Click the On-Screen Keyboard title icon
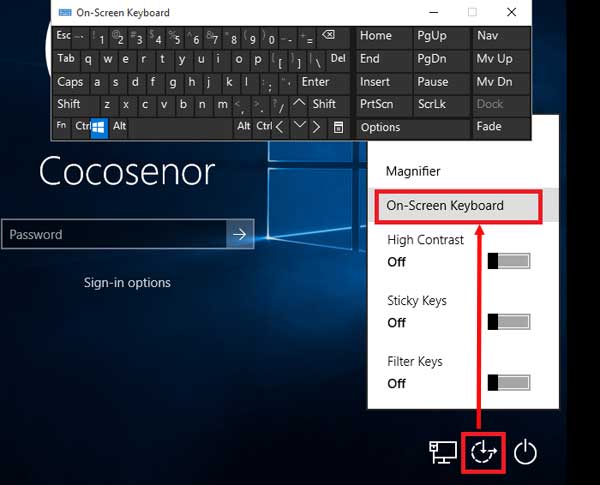 (x=65, y=13)
